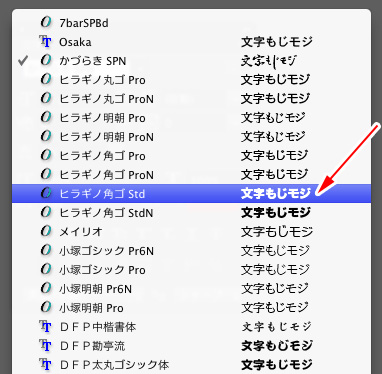Choose the Osaka font
The width and height of the screenshot is (382, 374).
coord(191,42)
